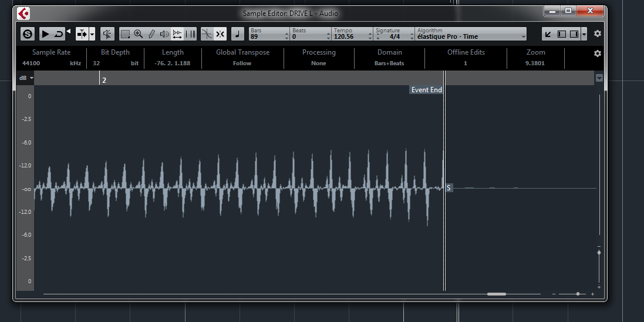Screen dimensions: 644x322
Task: Toggle the right zone layout icon
Action: click(x=574, y=33)
